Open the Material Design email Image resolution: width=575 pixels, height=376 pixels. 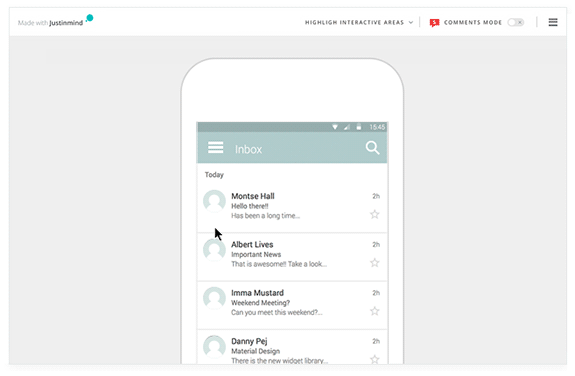pos(292,347)
